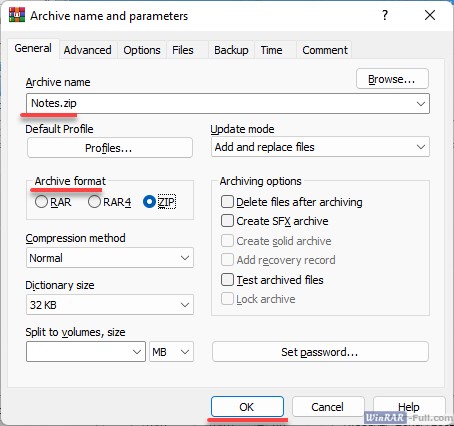Expand the Archive name dropdown arrow
The image size is (454, 426).
[421, 104]
